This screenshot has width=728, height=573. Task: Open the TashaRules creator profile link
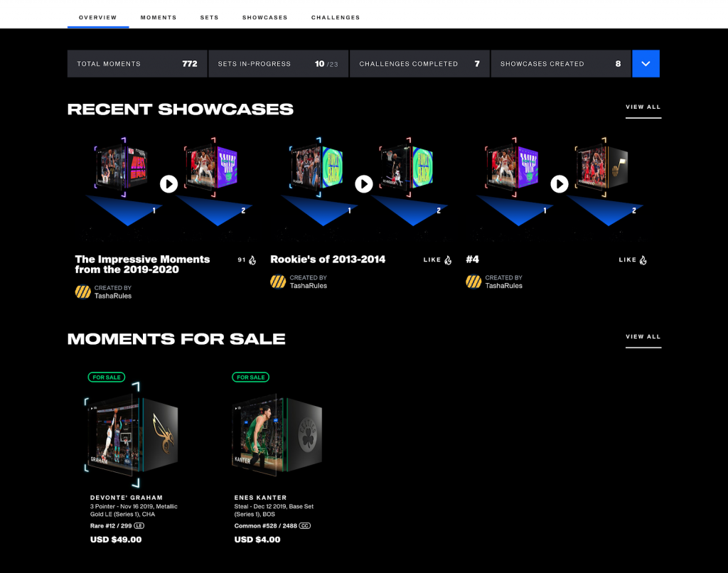pyautogui.click(x=114, y=296)
